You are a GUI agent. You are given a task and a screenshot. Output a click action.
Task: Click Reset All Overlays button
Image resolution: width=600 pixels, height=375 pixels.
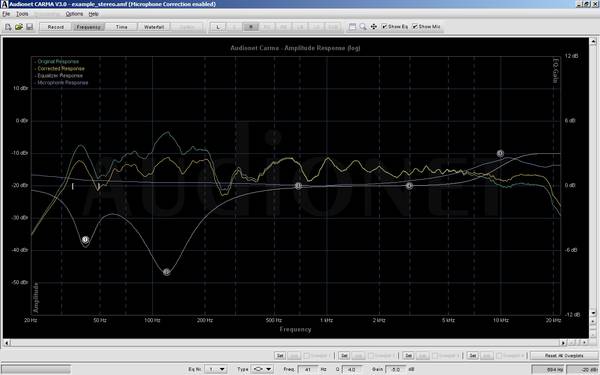coord(564,355)
